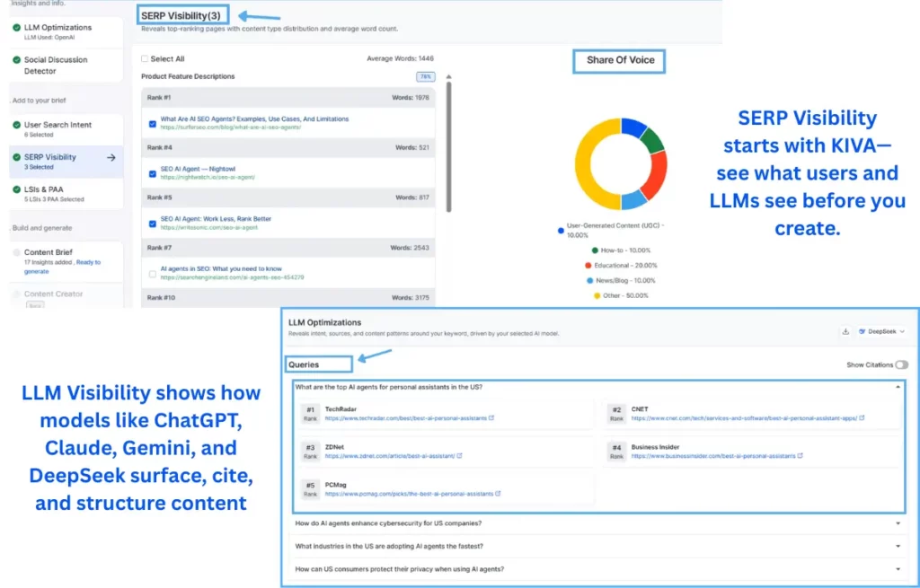
Task: Click the download icon in LLM Optimizations panel
Action: [845, 330]
